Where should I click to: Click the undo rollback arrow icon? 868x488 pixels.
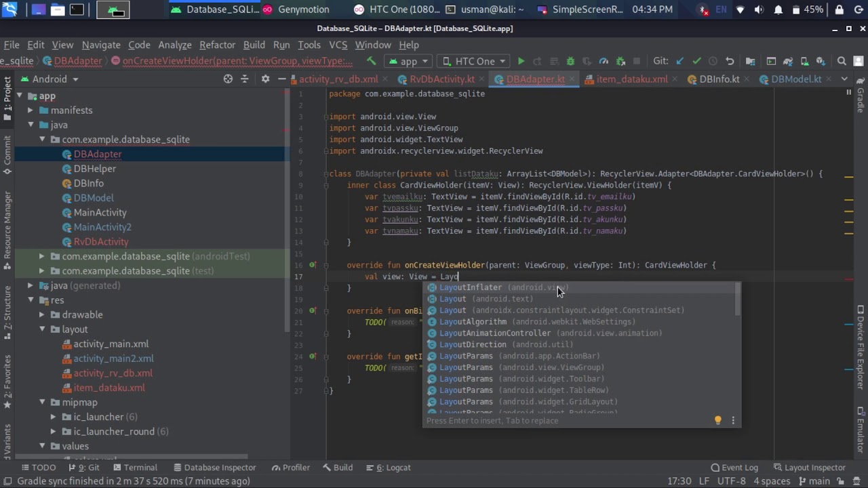click(730, 61)
